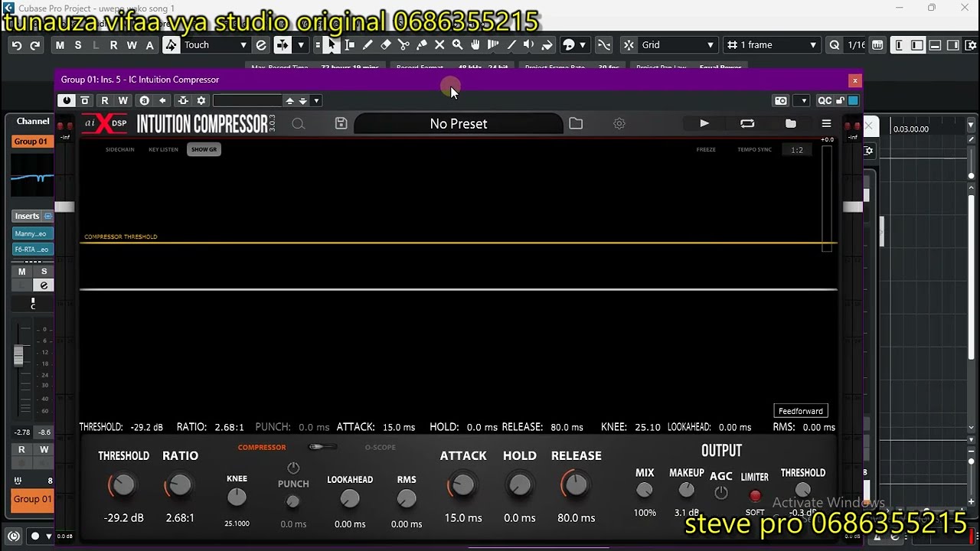Viewport: 980px width, 551px height.
Task: Take a plugin snapshot with camera icon
Action: point(781,100)
